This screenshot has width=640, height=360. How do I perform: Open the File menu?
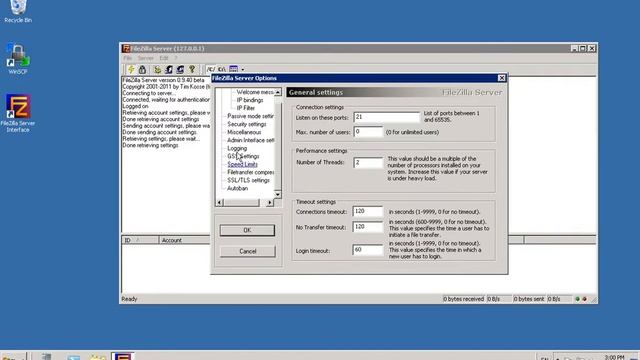(128, 58)
